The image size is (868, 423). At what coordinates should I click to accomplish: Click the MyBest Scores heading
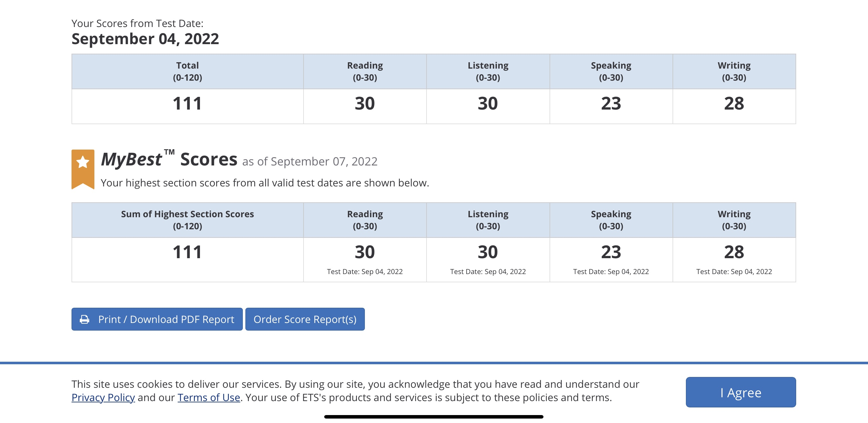169,159
